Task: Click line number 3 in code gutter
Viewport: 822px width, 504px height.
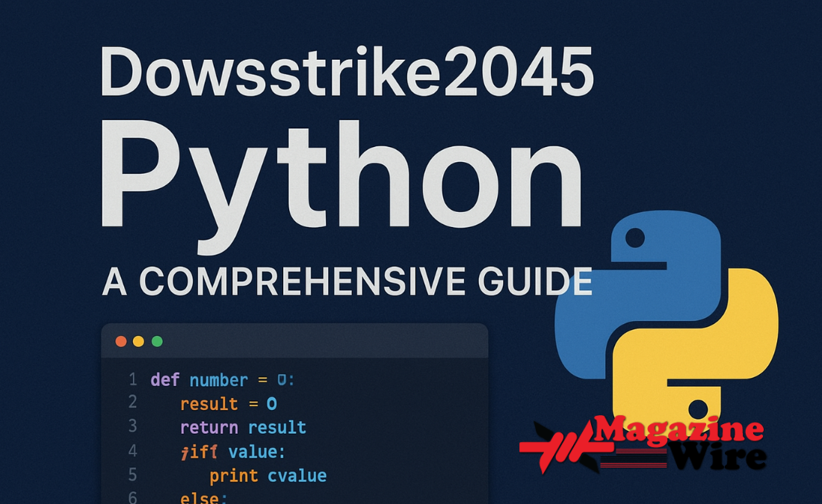Action: 132,426
